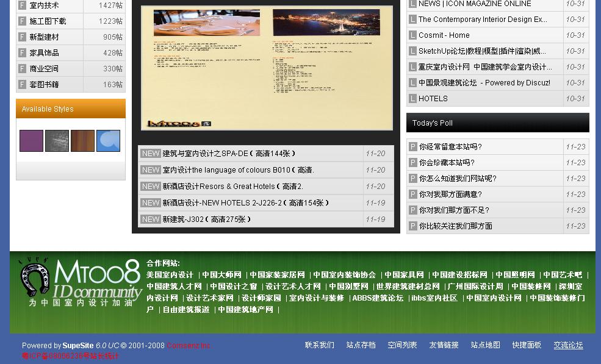Click the P icon beside 你会珍藏本站吗?

[x=413, y=162]
